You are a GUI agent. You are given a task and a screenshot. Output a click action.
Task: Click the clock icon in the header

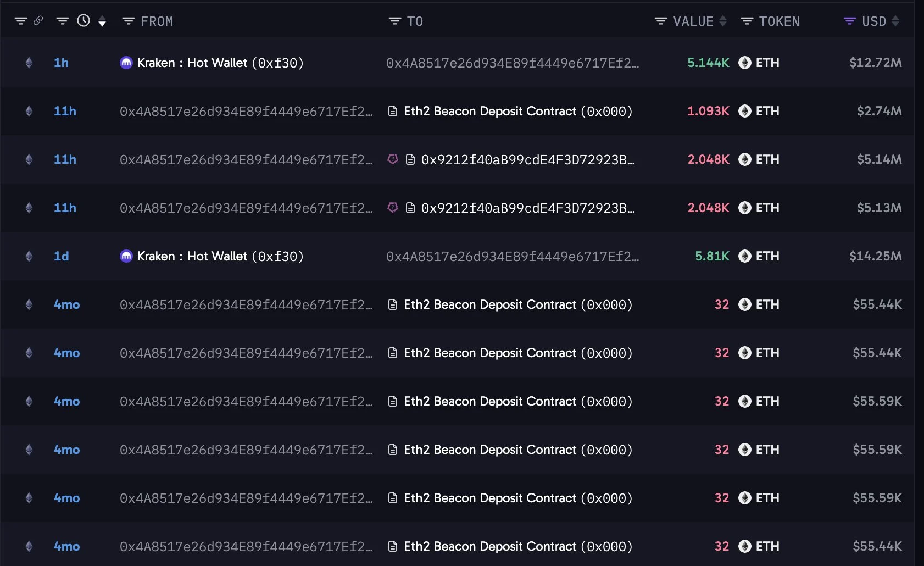(84, 21)
